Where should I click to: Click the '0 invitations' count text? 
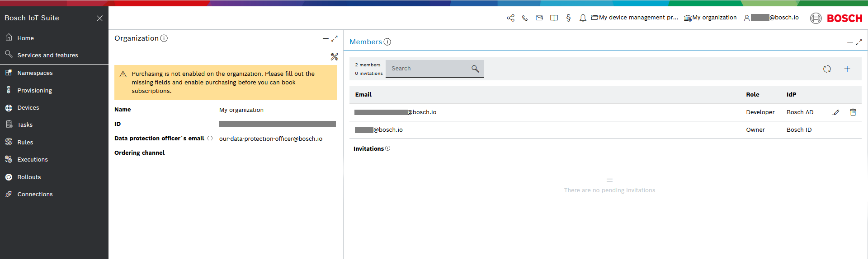[x=368, y=74]
